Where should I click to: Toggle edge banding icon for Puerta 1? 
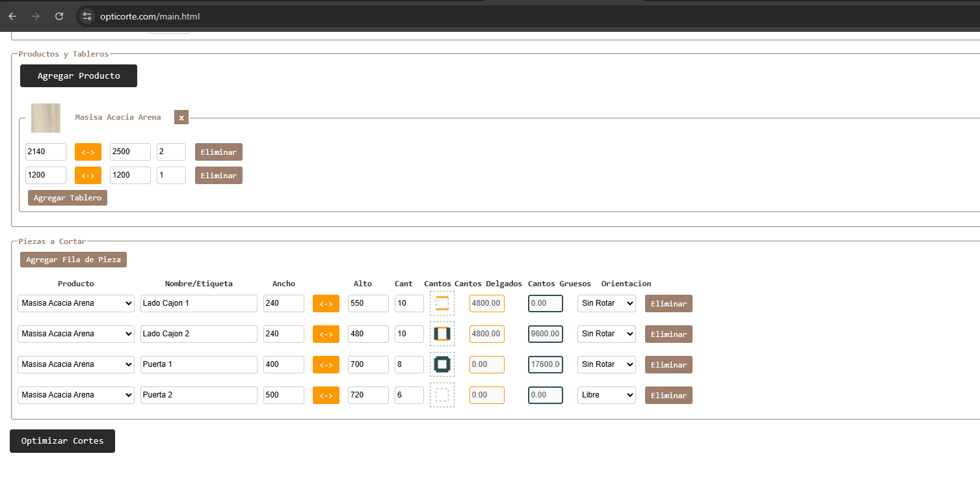(x=442, y=364)
